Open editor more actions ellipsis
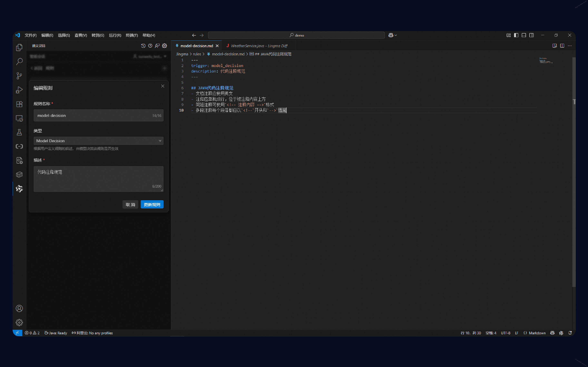Viewport: 588px width, 367px height. (x=570, y=46)
